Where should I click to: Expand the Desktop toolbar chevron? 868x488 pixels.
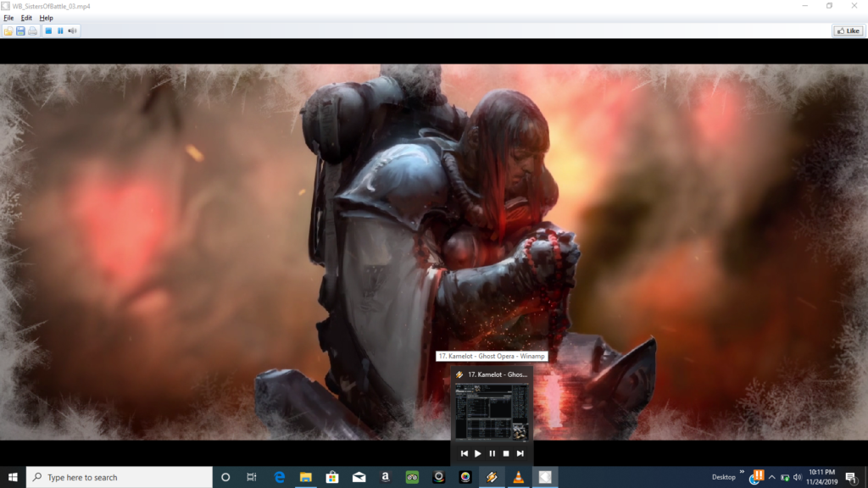[x=742, y=472]
